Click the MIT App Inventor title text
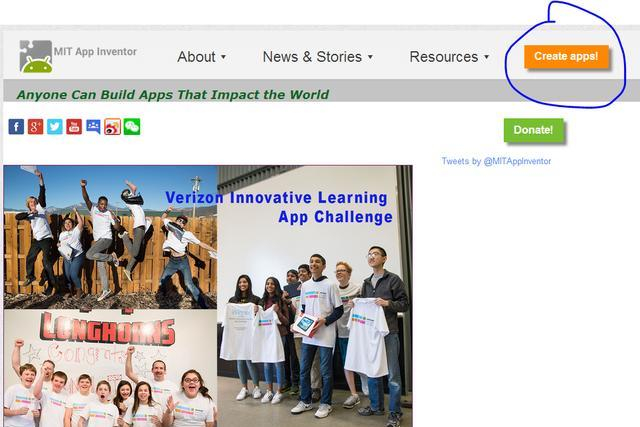The height and width of the screenshot is (427, 640). point(95,52)
